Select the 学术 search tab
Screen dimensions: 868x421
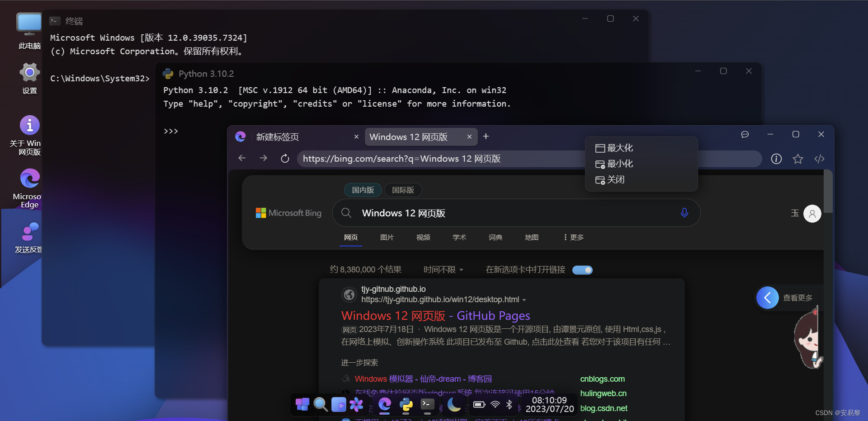click(459, 237)
